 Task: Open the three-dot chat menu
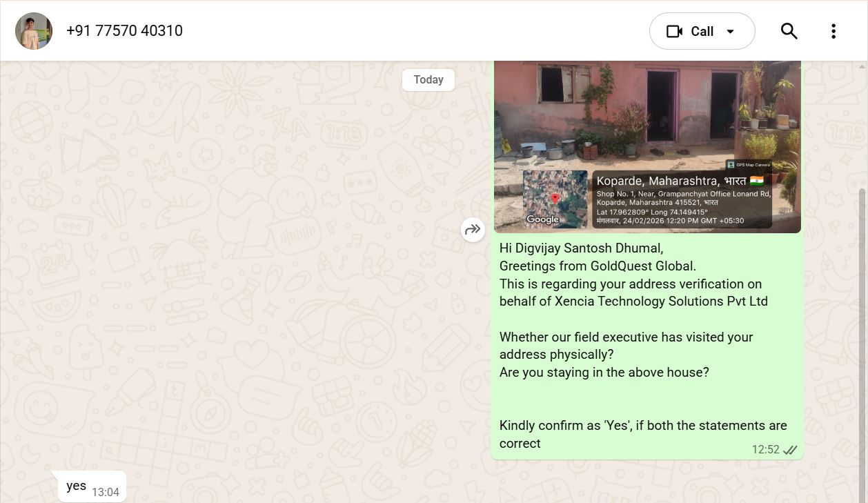click(834, 31)
